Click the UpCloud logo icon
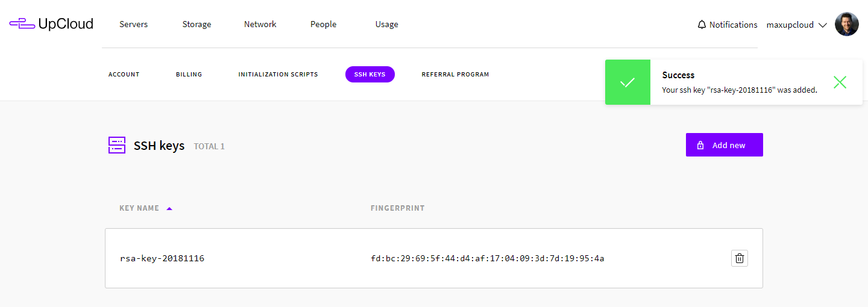The image size is (868, 307). (22, 24)
